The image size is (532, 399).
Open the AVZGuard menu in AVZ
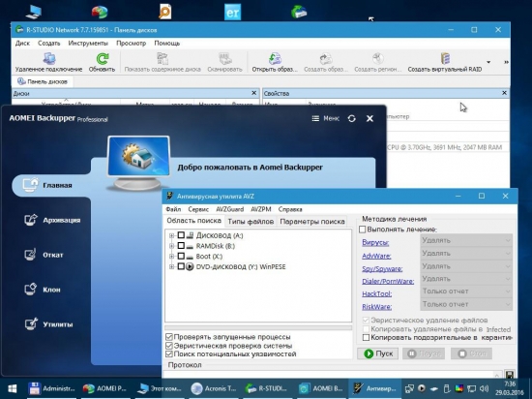coord(229,209)
